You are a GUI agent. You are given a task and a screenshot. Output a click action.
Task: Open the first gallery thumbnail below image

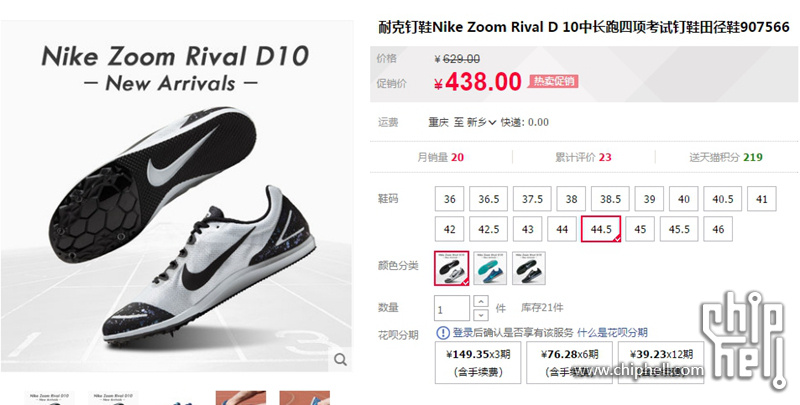(49, 398)
